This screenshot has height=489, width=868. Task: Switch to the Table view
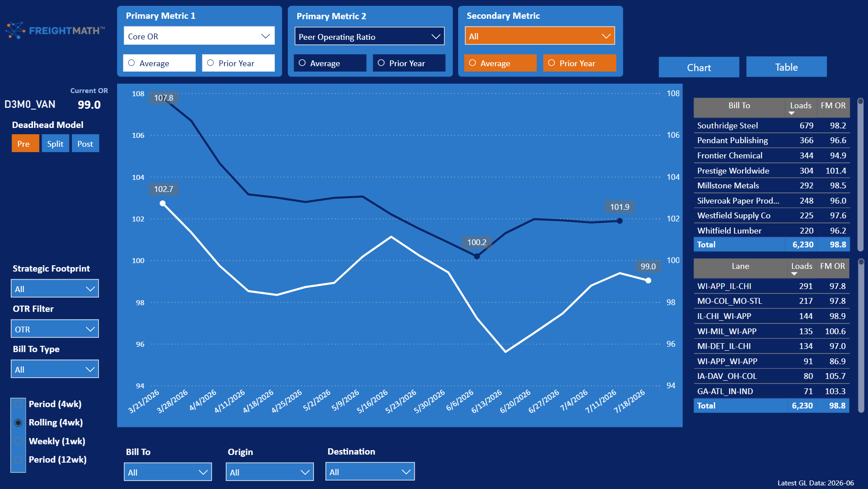coord(786,67)
